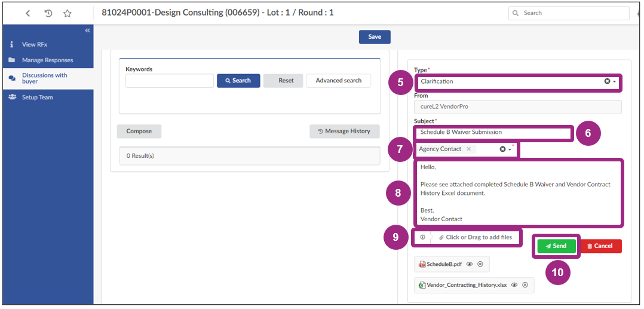
Task: Click the page title 81024P0001-Design Consulting
Action: tap(217, 13)
